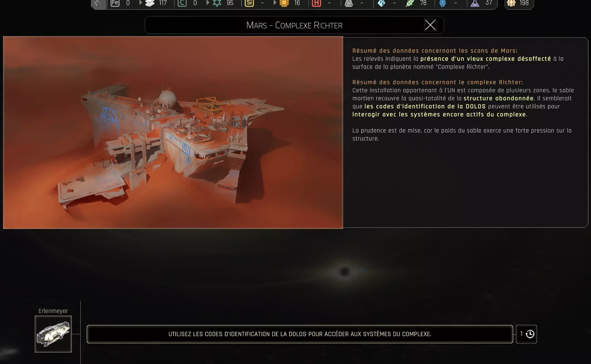
Task: Click the purple science flask icon
Action: pyautogui.click(x=475, y=3)
